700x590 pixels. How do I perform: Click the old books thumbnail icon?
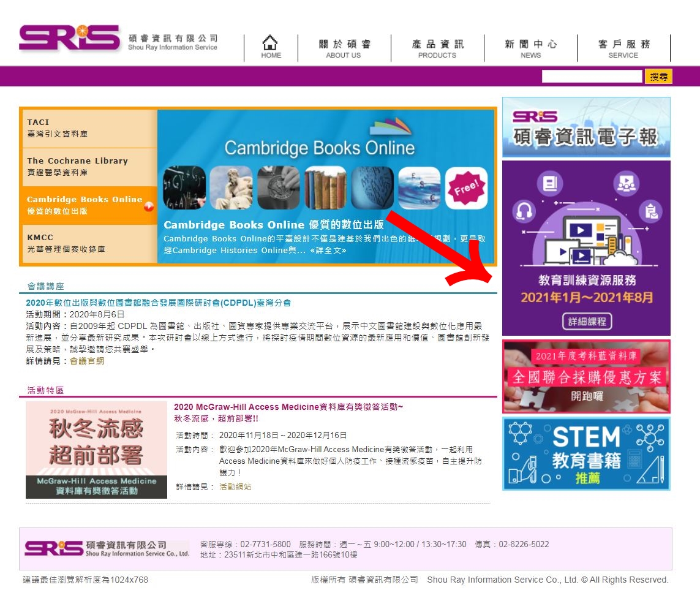[x=325, y=188]
